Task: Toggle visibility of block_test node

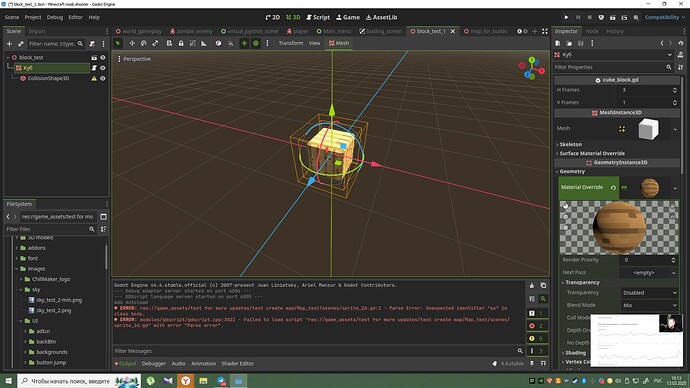Action: (x=103, y=58)
